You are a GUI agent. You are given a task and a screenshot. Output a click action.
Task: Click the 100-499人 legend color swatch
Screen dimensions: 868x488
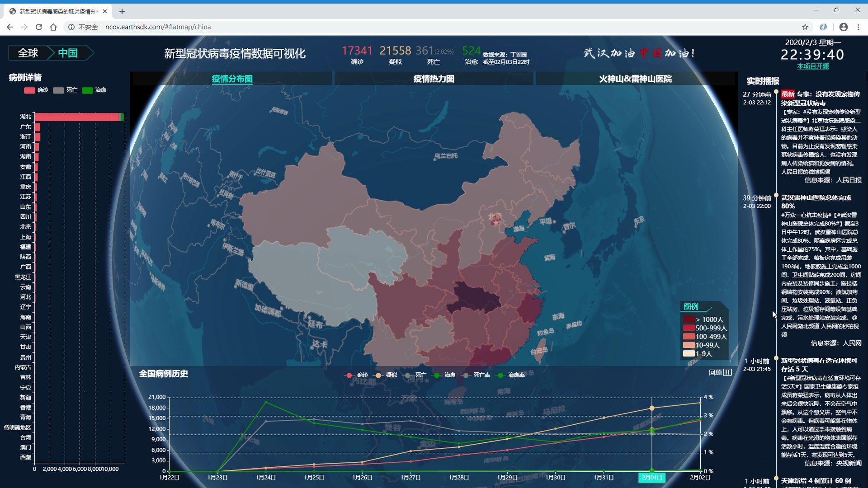pos(689,337)
